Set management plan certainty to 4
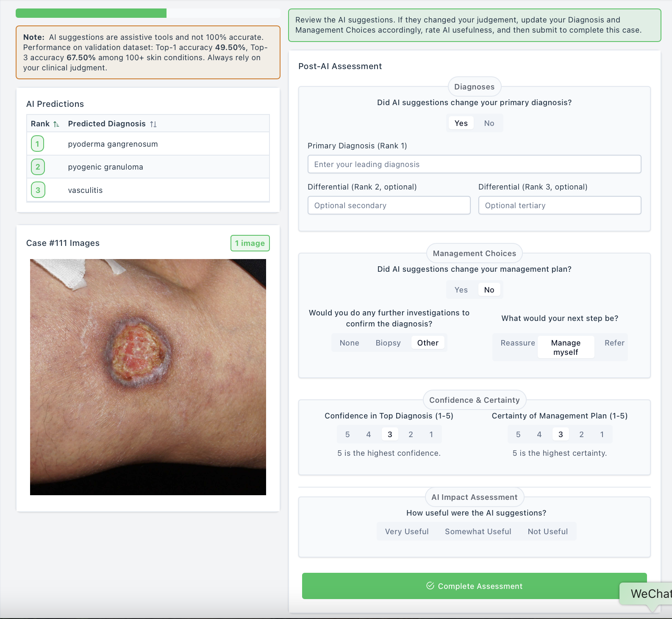Image resolution: width=672 pixels, height=619 pixels. click(539, 435)
